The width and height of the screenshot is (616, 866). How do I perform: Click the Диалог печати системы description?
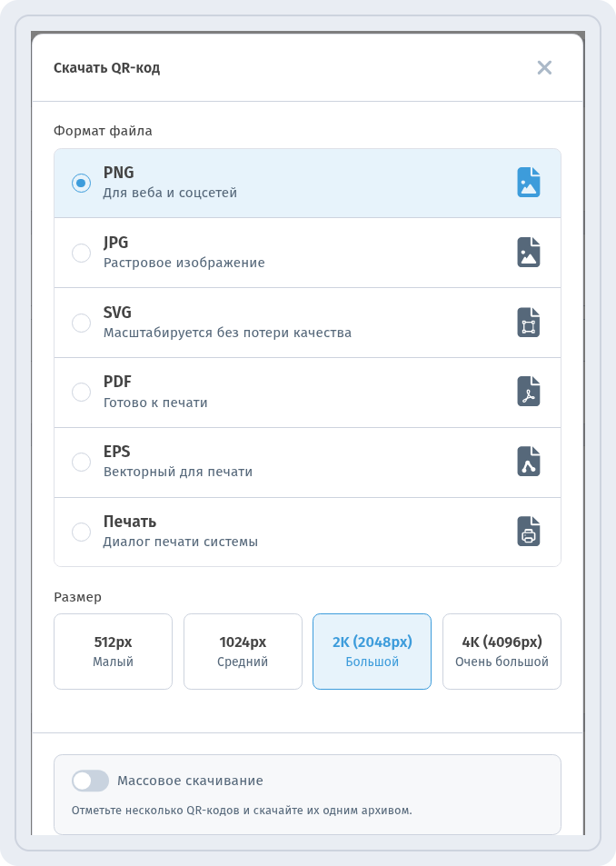click(181, 542)
